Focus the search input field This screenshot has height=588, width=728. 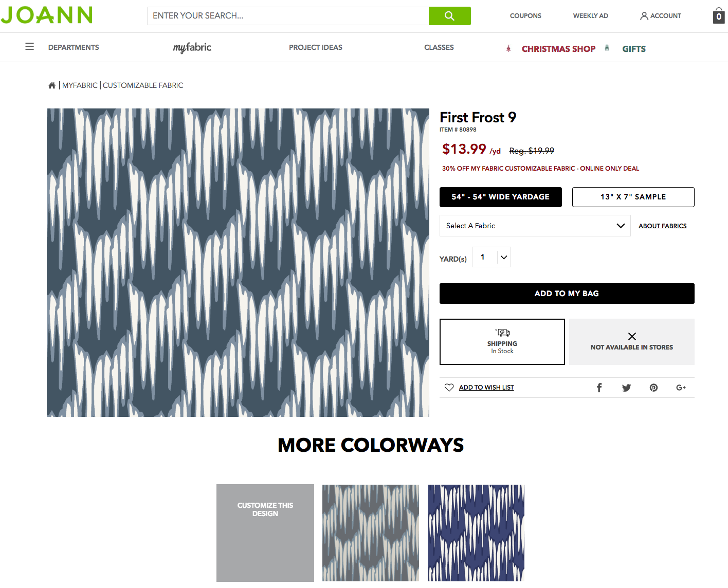[x=288, y=16]
